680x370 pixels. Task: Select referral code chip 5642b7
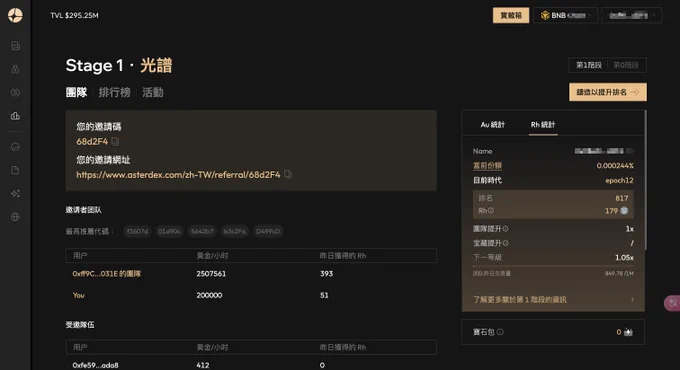coord(202,231)
